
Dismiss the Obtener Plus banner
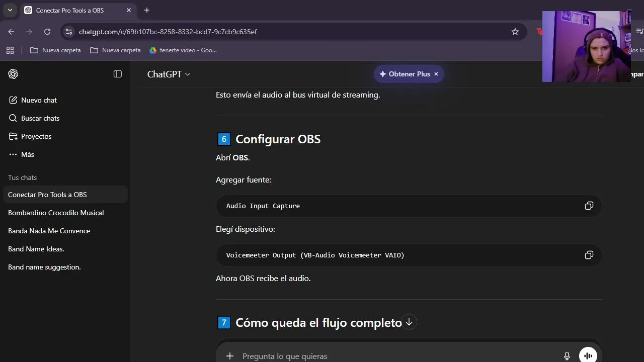(x=436, y=74)
